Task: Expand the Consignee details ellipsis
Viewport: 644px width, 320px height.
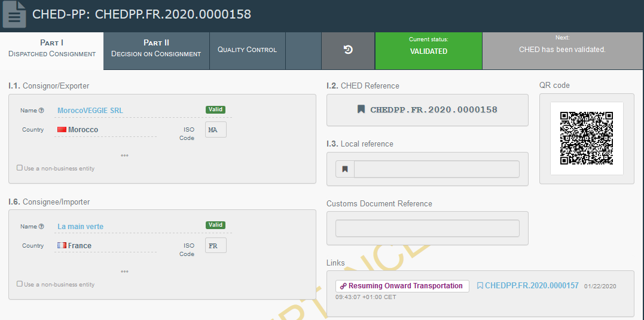Action: [x=124, y=272]
